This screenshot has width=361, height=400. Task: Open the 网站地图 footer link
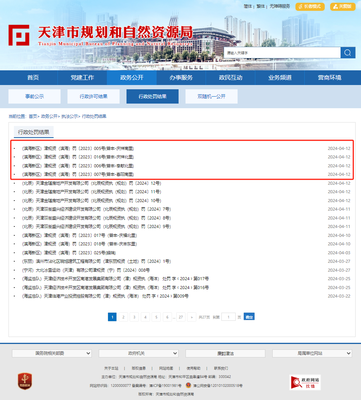click(x=166, y=368)
